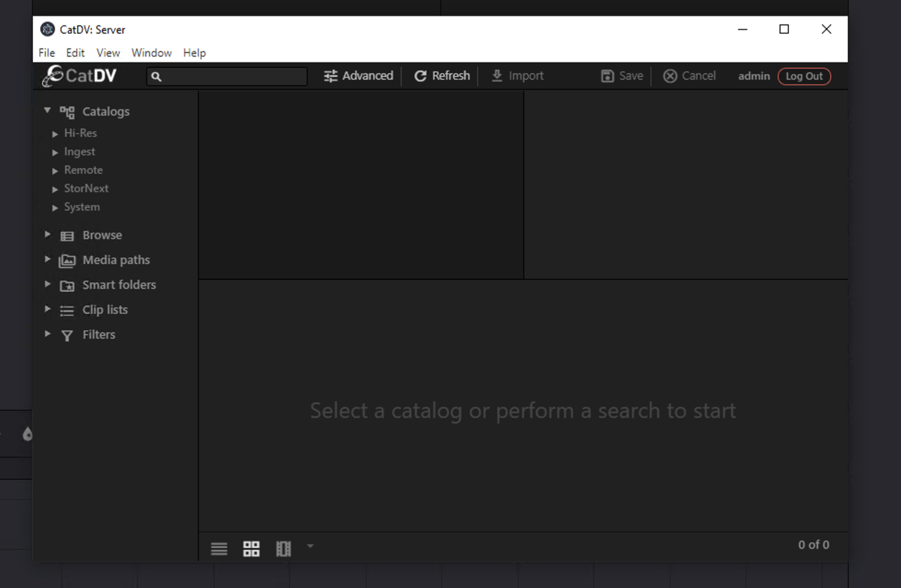This screenshot has height=588, width=901.
Task: Close the CatDV Server window
Action: pyautogui.click(x=826, y=29)
